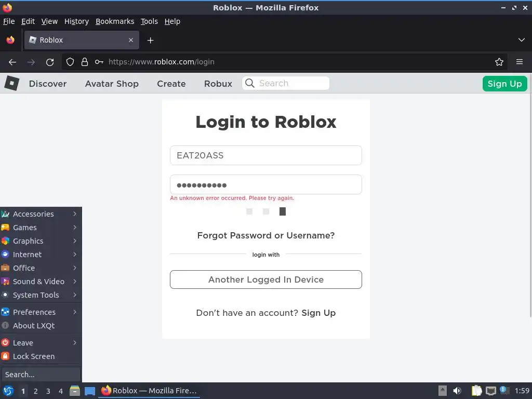Open the View menu
Image resolution: width=532 pixels, height=399 pixels.
tap(49, 21)
